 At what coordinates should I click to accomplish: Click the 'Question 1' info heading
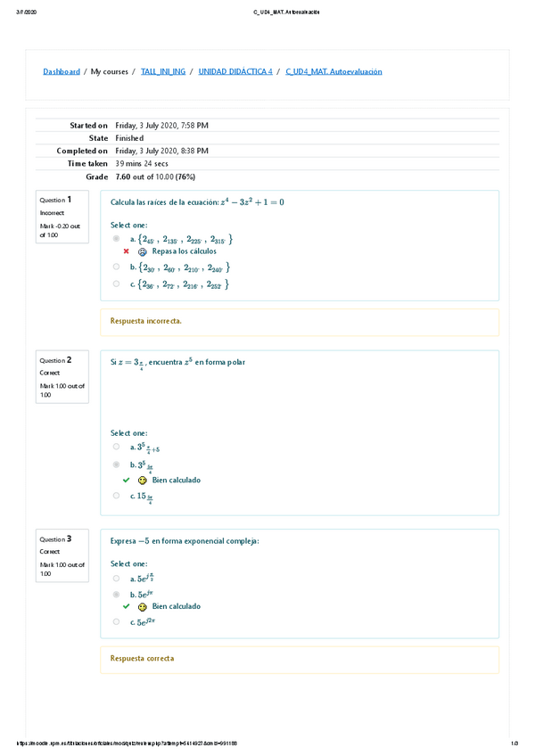tap(55, 200)
